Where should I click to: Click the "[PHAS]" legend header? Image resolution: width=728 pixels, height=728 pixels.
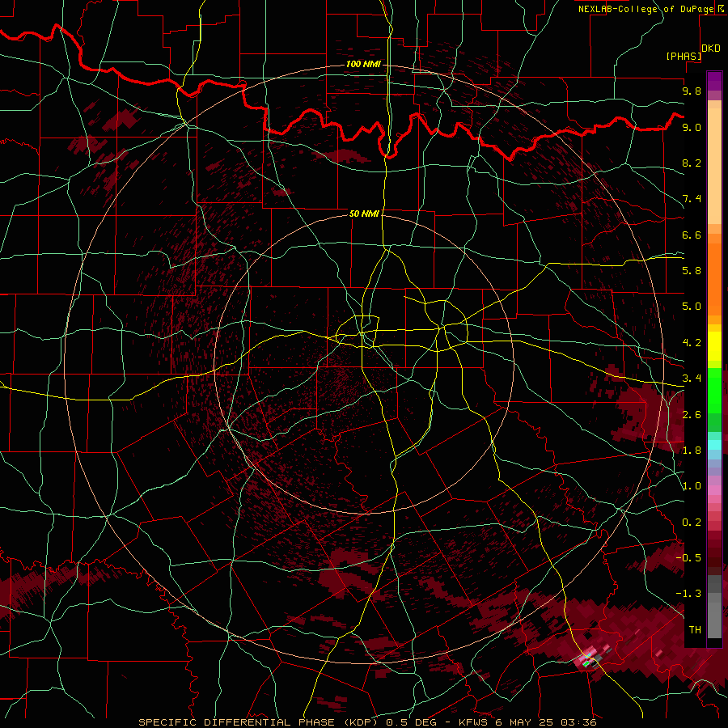tap(684, 56)
